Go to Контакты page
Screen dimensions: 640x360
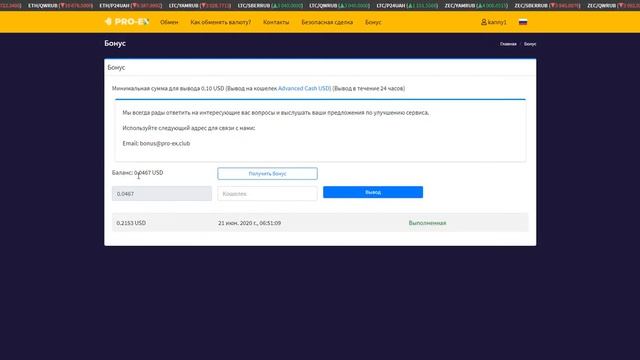coord(276,22)
